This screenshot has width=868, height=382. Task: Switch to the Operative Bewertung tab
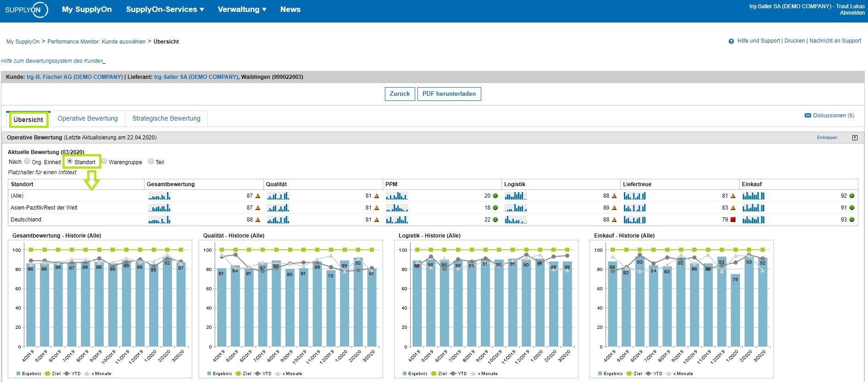point(88,118)
